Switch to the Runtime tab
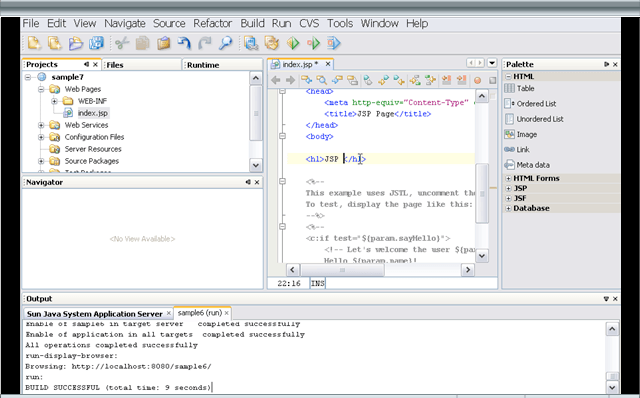Screen dimensions: 640x398 [222, 64]
